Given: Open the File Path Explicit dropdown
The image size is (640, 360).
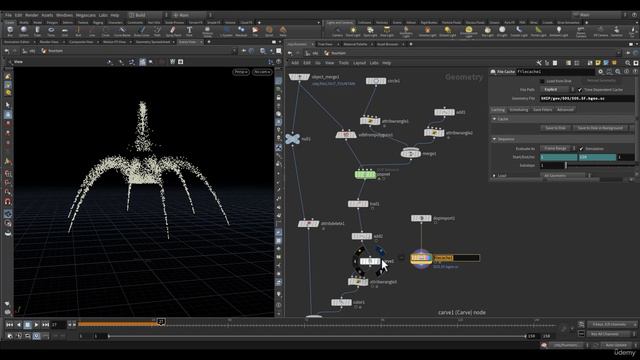Looking at the screenshot, I should [x=558, y=89].
